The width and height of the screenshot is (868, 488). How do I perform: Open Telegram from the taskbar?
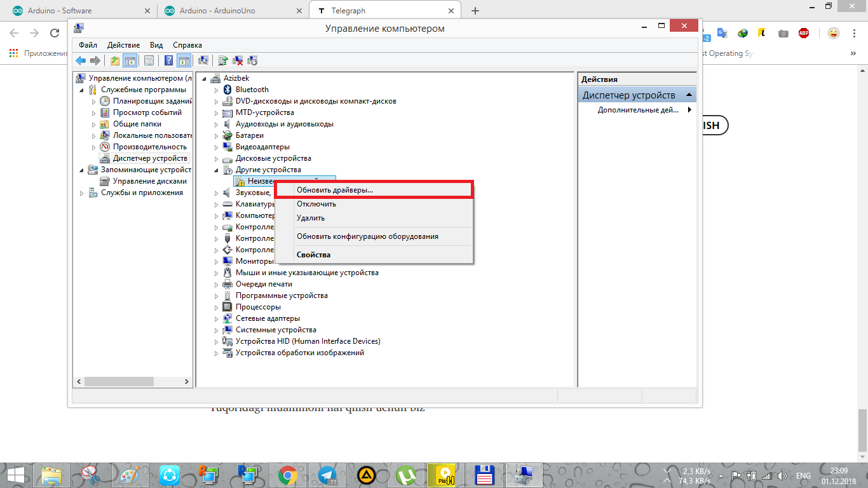327,475
